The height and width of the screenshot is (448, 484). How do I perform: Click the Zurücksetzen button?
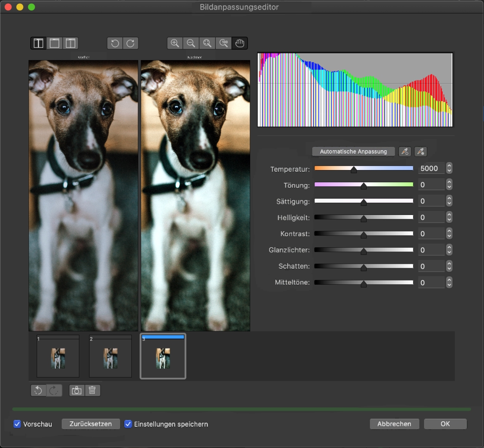pos(91,424)
